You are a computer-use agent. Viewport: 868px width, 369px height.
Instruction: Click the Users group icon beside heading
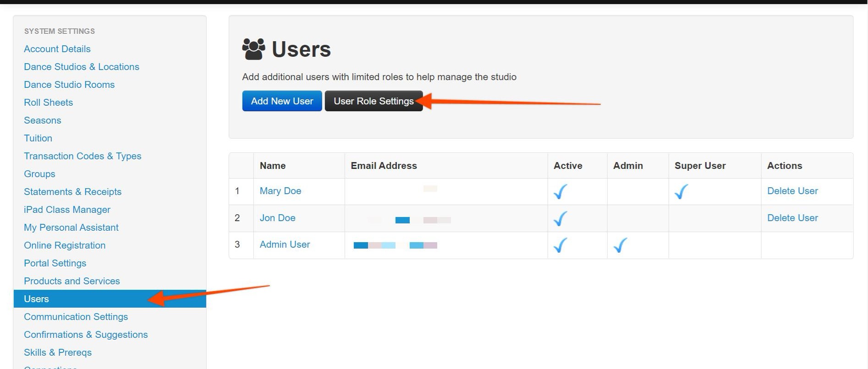point(253,49)
